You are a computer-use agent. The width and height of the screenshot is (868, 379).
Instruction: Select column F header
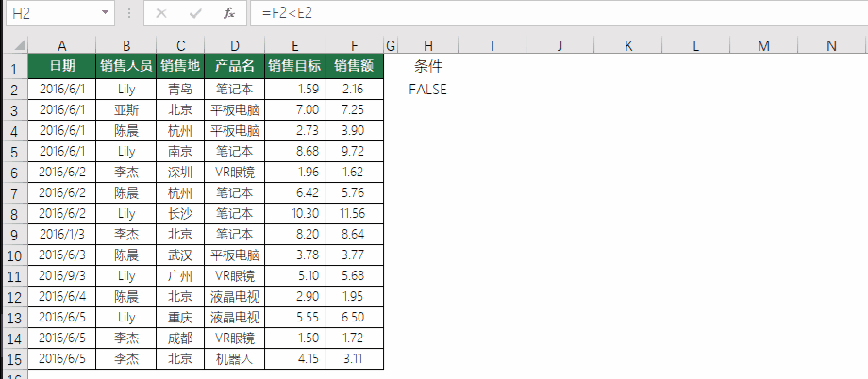(355, 46)
